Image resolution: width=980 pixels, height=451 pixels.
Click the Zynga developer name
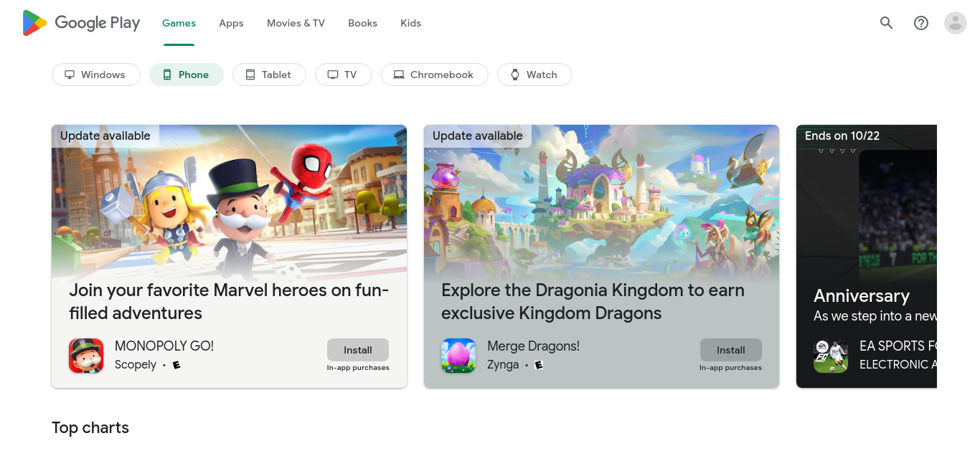[x=503, y=364]
